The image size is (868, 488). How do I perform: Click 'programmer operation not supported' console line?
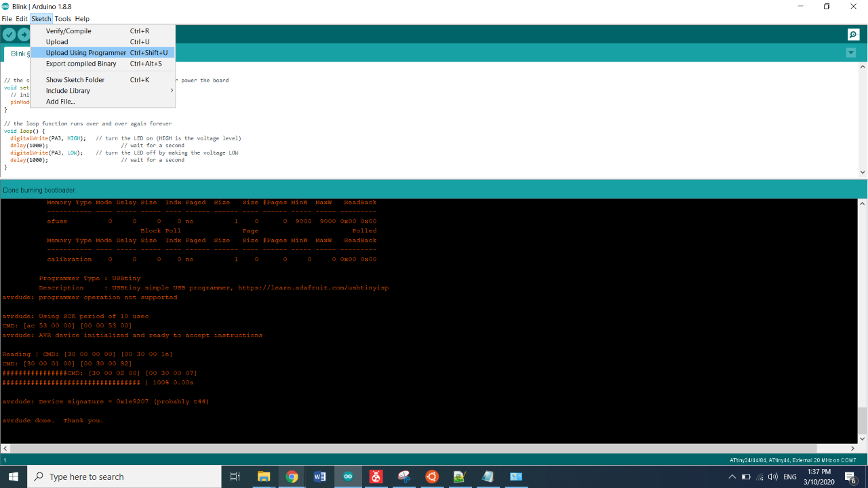(x=90, y=298)
